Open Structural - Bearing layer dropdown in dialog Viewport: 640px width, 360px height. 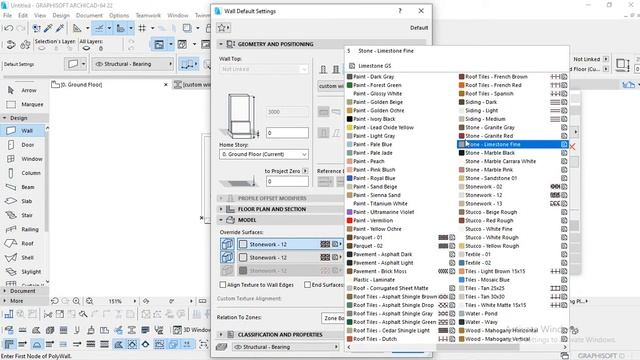click(286, 347)
